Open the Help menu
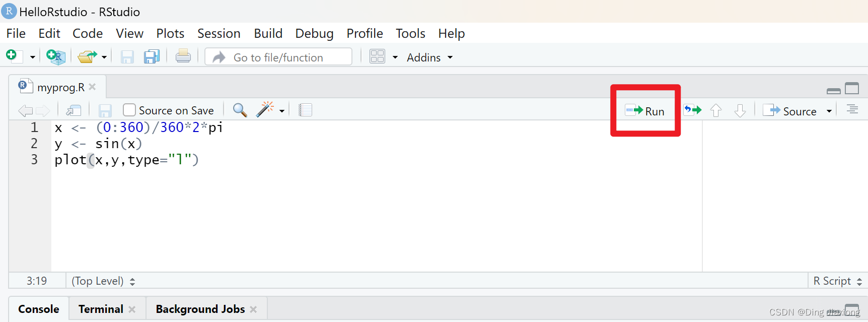This screenshot has height=322, width=868. 451,33
